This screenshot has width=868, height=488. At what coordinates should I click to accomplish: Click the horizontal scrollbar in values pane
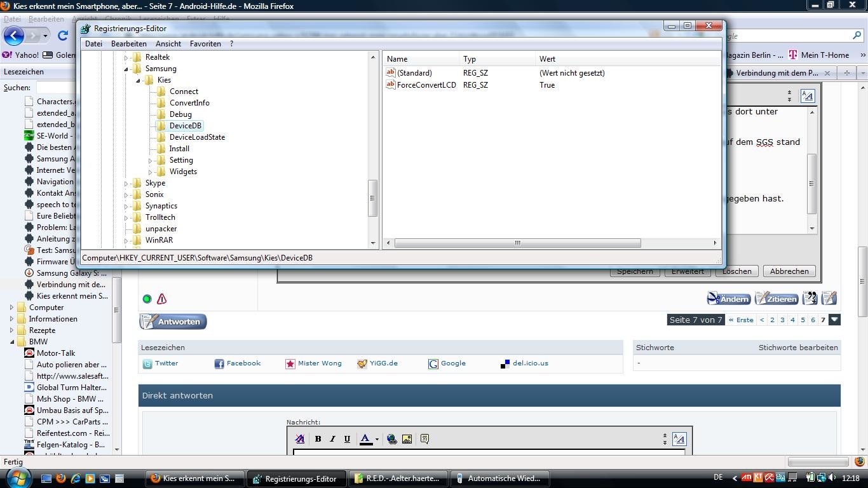(517, 243)
